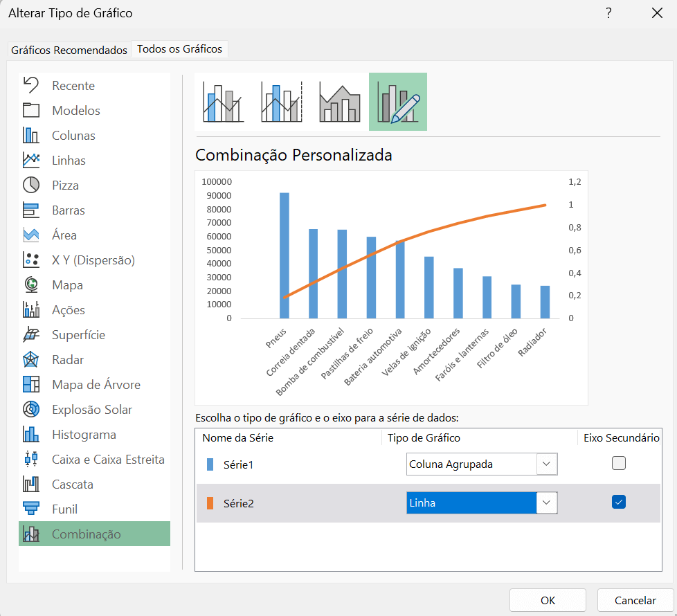Pick stacked area-clustered column subtype
Image resolution: width=677 pixels, height=616 pixels.
point(340,102)
